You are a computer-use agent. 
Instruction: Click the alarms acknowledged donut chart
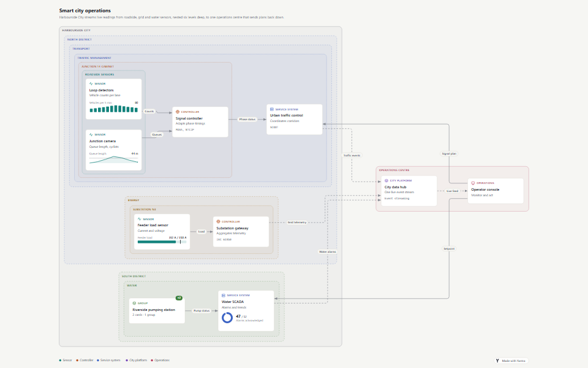coord(227,318)
